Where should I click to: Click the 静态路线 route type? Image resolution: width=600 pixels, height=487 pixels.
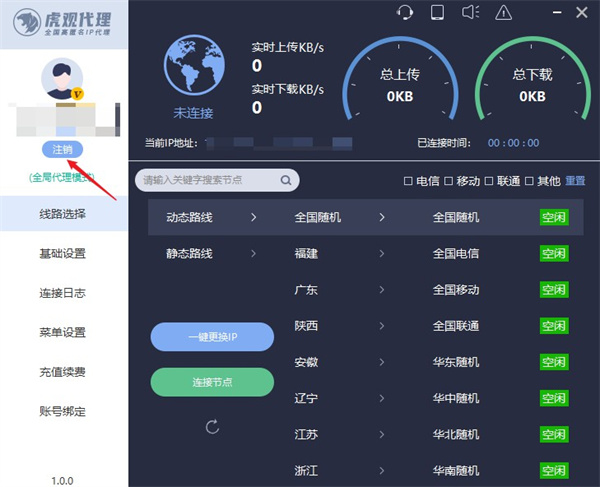(x=189, y=253)
